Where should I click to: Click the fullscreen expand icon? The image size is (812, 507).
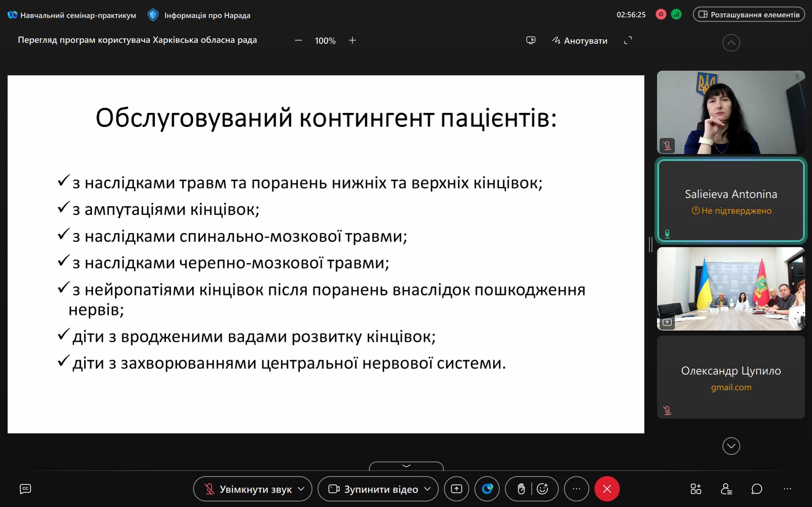coord(628,40)
